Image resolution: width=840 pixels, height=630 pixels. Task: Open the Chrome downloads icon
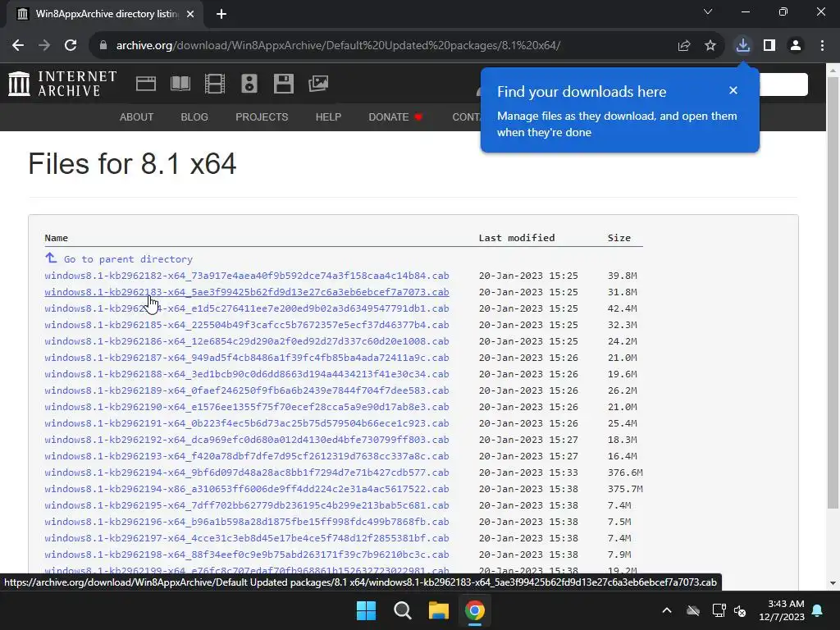(742, 46)
